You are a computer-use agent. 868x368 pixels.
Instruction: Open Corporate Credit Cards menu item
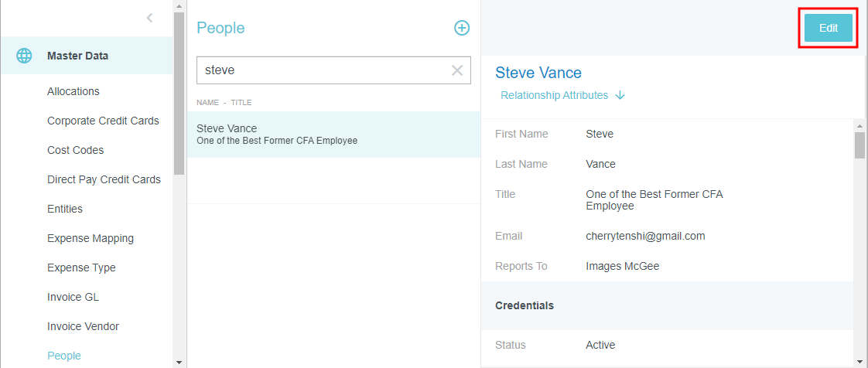pos(103,121)
